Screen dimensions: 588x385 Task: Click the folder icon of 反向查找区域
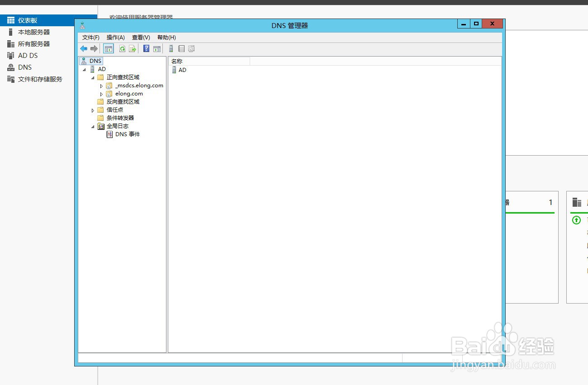click(100, 102)
